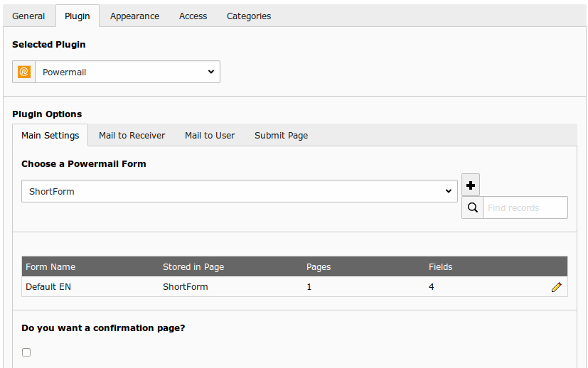Switch to Mail to Receiver tab
Viewport: 588px width, 368px height.
pyautogui.click(x=132, y=135)
